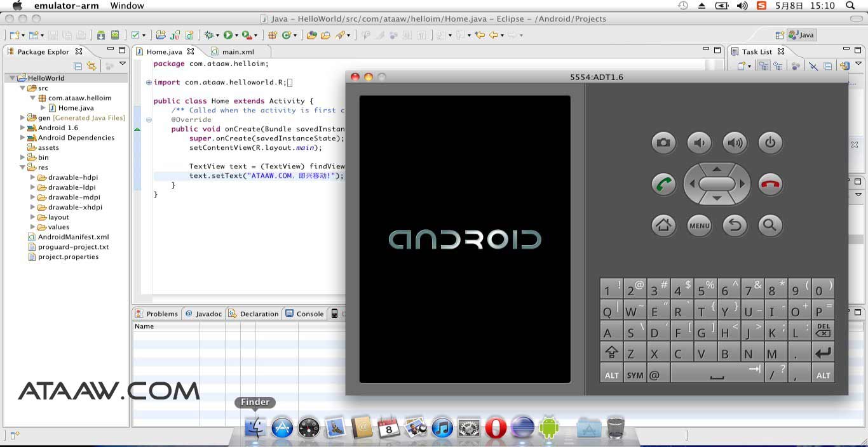This screenshot has height=447, width=868.
Task: Click the space bar on emulator keyboard
Action: pos(717,374)
